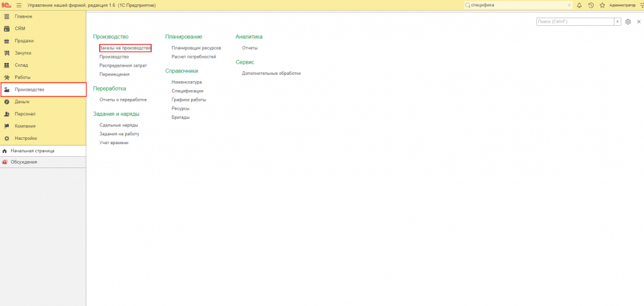Click the Справочники group heading

(182, 71)
